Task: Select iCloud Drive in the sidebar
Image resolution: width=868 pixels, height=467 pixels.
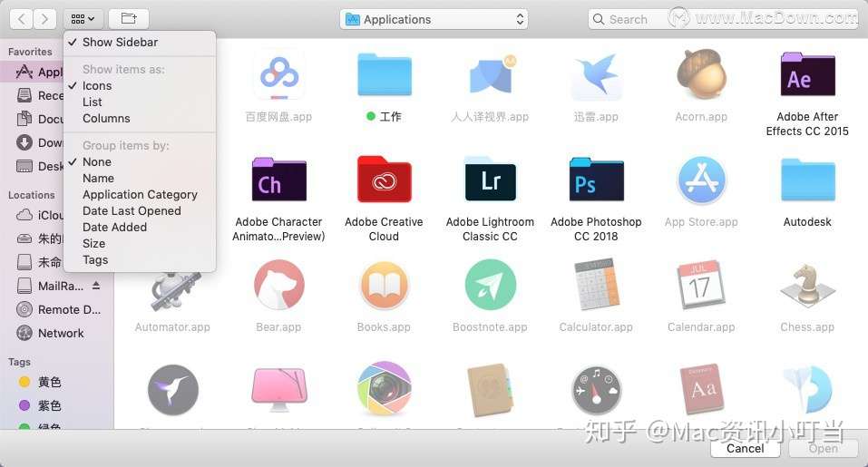Action: pyautogui.click(x=34, y=215)
